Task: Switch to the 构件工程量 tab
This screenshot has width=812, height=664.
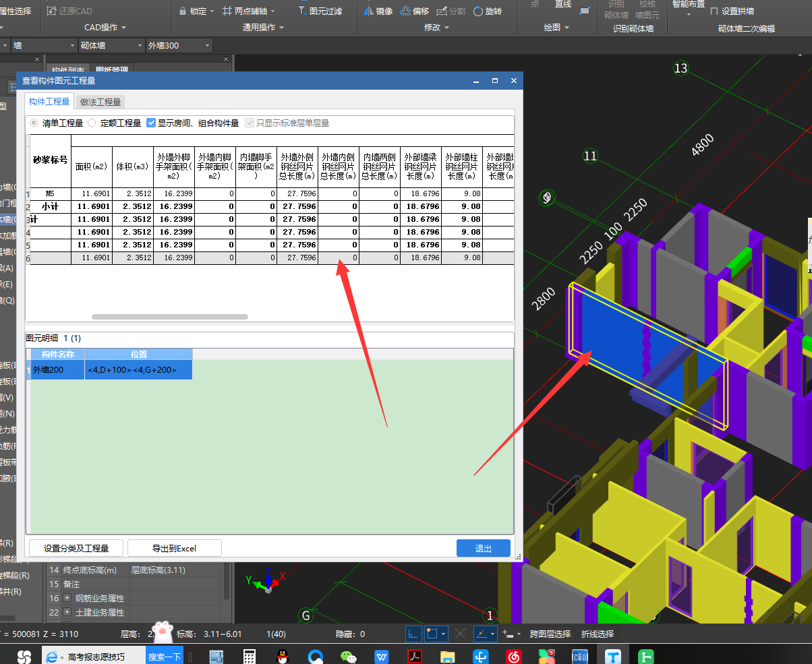Action: pyautogui.click(x=49, y=101)
